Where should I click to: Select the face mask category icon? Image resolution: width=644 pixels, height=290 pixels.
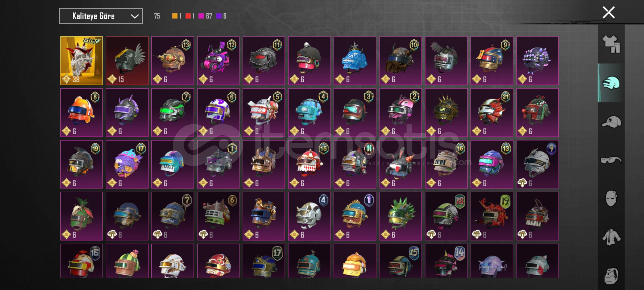(x=611, y=198)
